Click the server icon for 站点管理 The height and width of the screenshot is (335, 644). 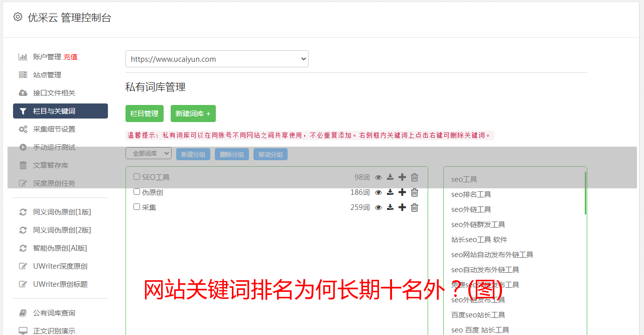click(x=23, y=75)
